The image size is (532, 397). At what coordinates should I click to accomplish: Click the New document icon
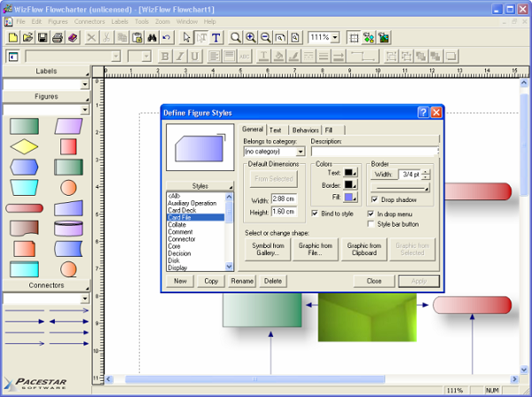(x=13, y=37)
